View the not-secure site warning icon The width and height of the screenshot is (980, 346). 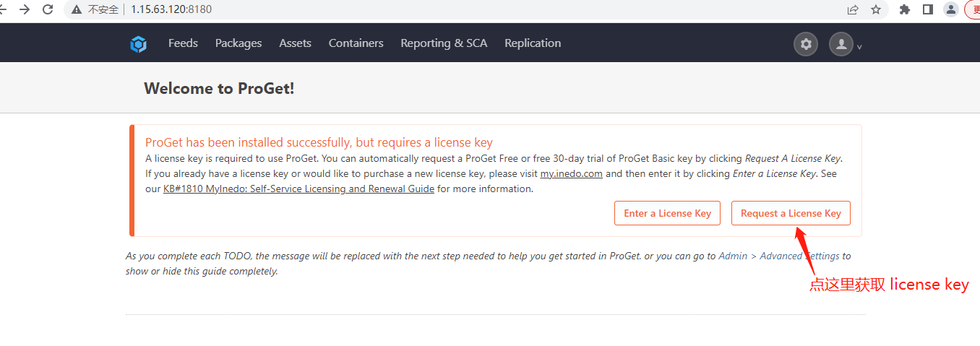(77, 9)
